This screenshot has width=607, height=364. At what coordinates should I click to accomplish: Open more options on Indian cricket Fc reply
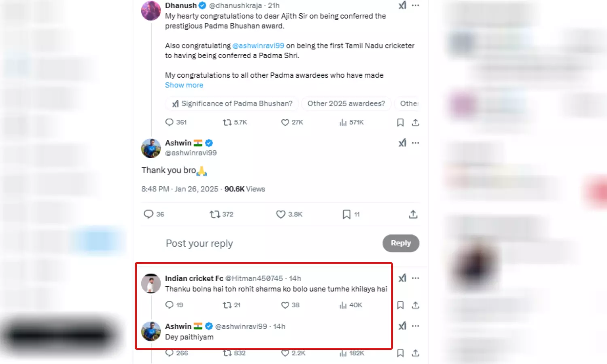pyautogui.click(x=416, y=278)
